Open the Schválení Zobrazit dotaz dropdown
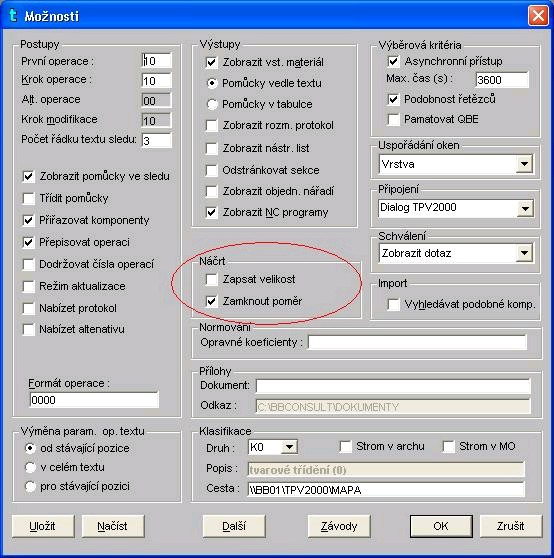 [x=524, y=253]
